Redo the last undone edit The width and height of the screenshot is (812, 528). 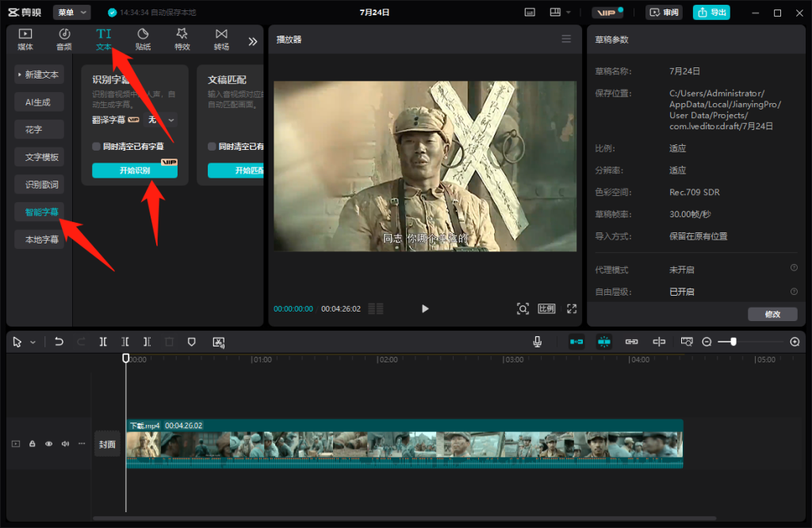click(x=81, y=342)
